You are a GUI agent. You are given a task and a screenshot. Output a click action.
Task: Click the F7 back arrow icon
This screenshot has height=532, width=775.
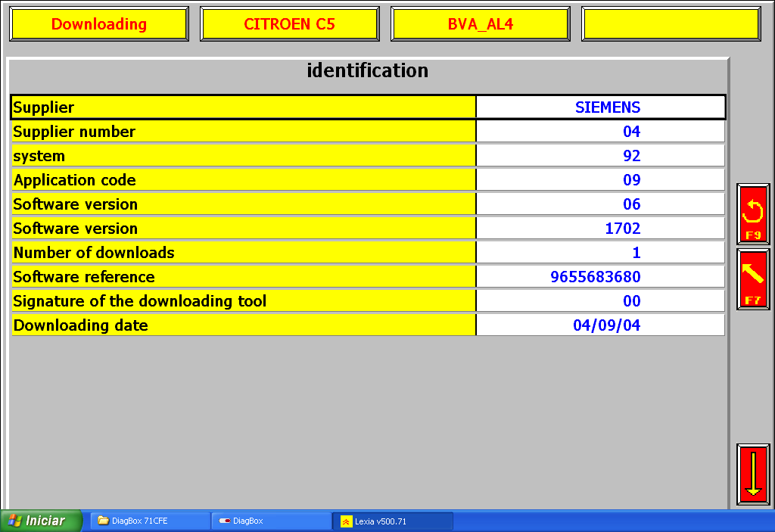pyautogui.click(x=753, y=278)
